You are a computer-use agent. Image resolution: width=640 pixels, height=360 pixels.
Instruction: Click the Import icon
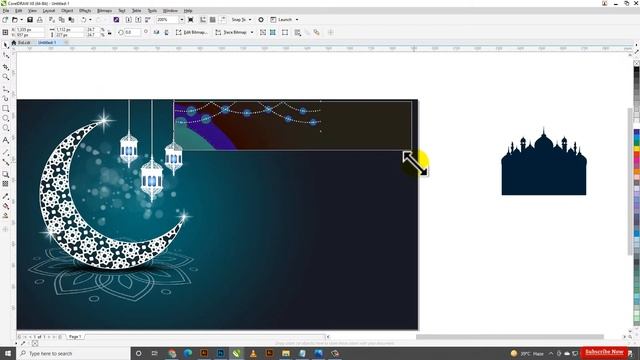[x=129, y=20]
